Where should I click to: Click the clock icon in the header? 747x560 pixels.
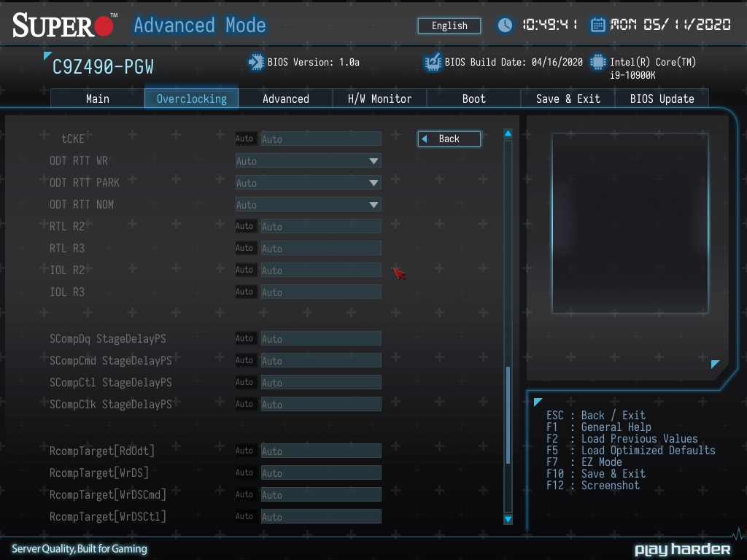[505, 25]
